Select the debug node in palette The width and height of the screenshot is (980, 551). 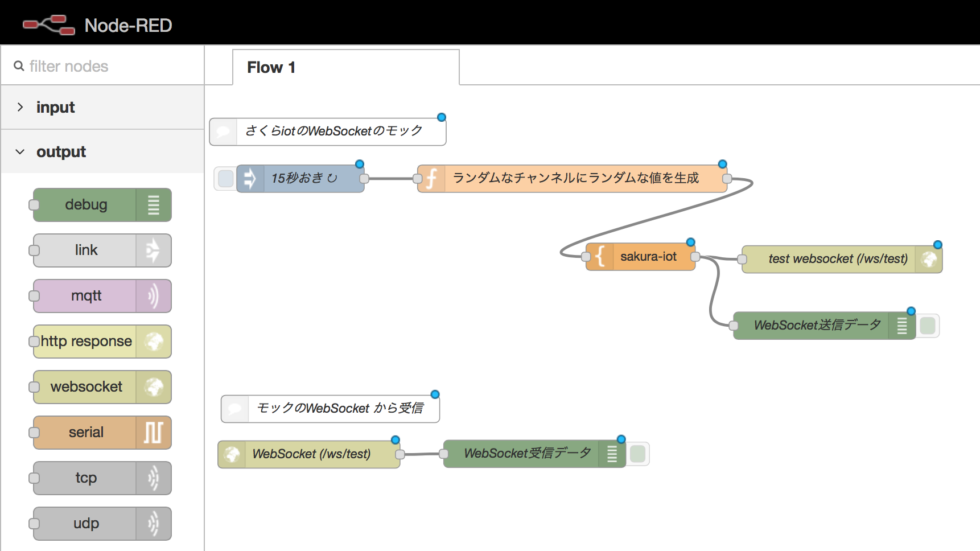[102, 205]
